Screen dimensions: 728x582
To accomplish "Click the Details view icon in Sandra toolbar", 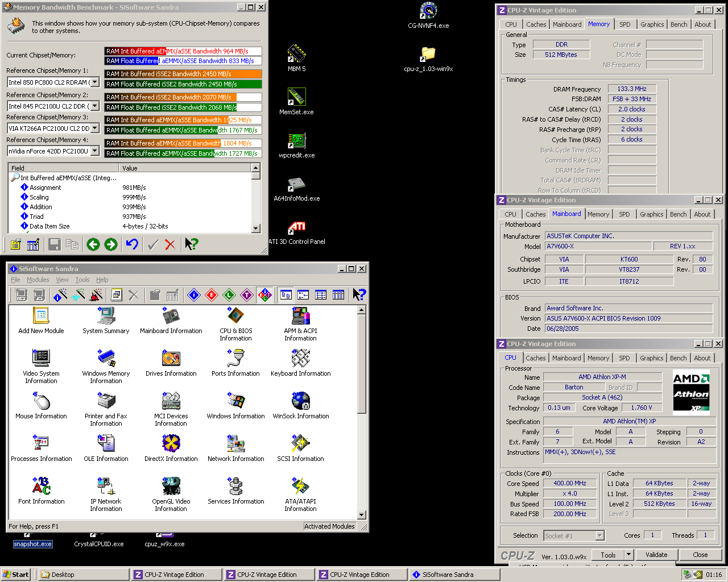I will (338, 294).
